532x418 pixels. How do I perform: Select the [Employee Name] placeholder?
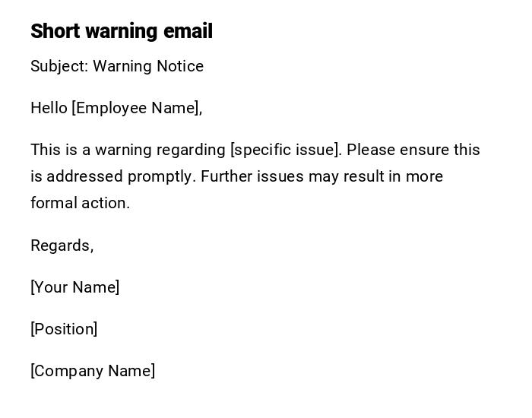pyautogui.click(x=137, y=108)
